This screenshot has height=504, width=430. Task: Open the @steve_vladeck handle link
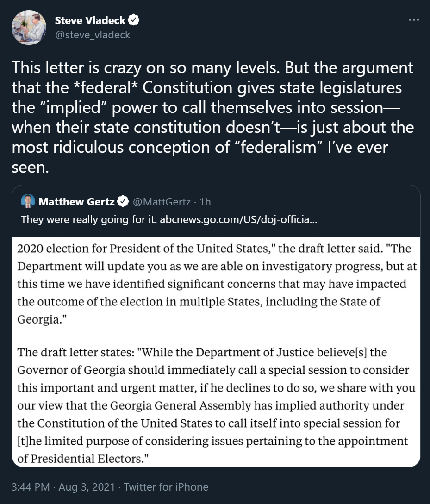[93, 35]
